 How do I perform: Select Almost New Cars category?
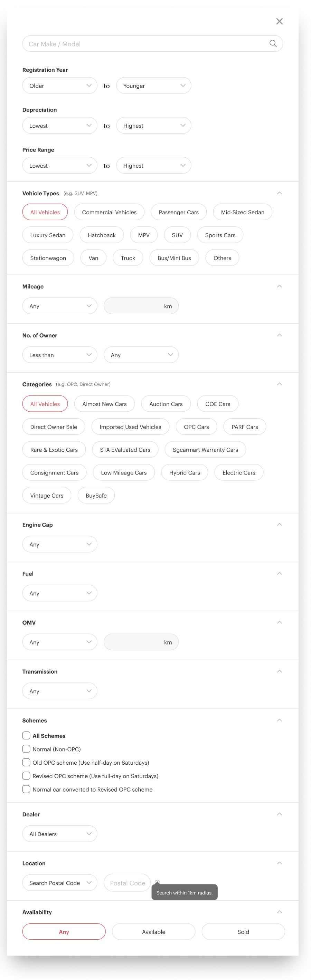(104, 404)
